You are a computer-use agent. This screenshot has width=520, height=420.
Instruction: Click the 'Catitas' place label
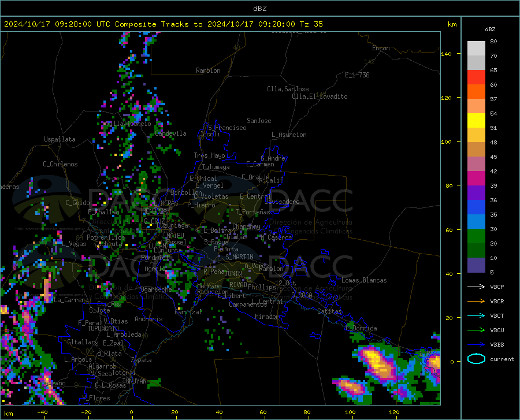click(x=329, y=311)
